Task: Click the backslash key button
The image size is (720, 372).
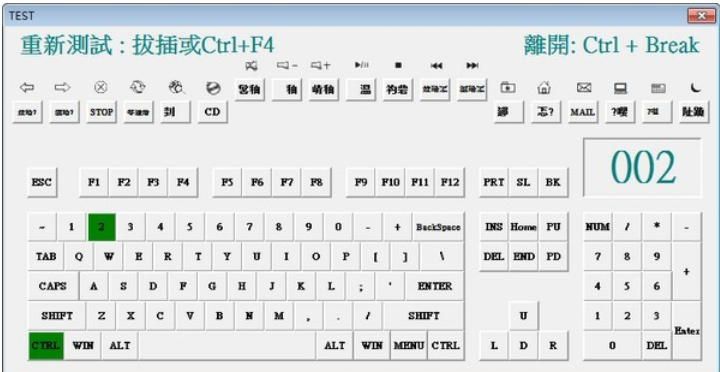Action: 442,257
